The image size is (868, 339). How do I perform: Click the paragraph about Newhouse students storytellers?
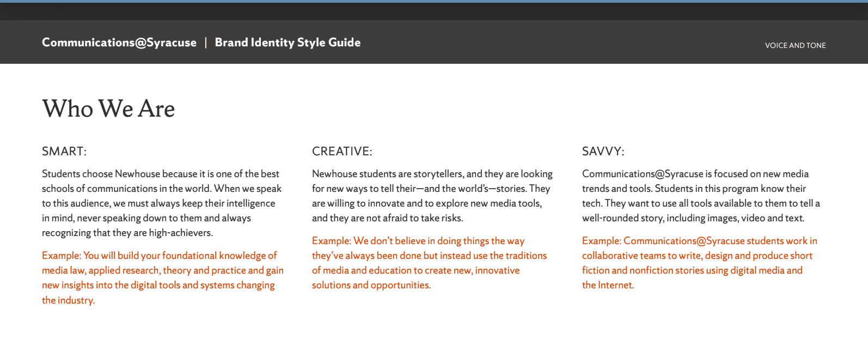432,196
